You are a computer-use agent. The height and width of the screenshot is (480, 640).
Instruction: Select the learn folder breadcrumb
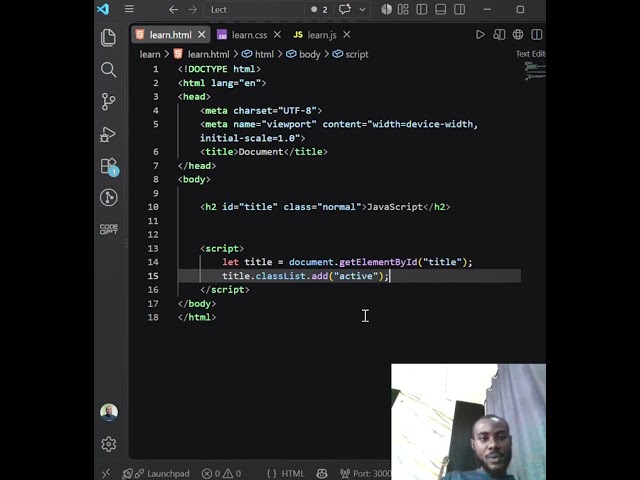(150, 54)
